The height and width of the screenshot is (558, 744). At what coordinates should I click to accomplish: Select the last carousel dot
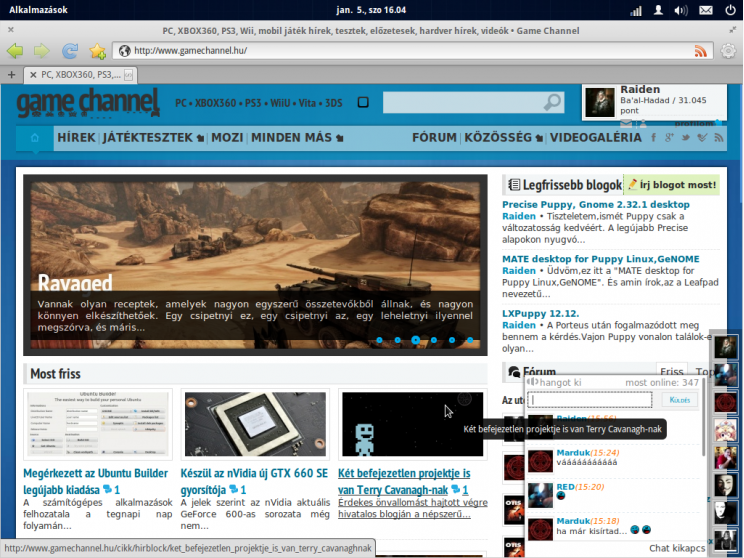click(470, 340)
